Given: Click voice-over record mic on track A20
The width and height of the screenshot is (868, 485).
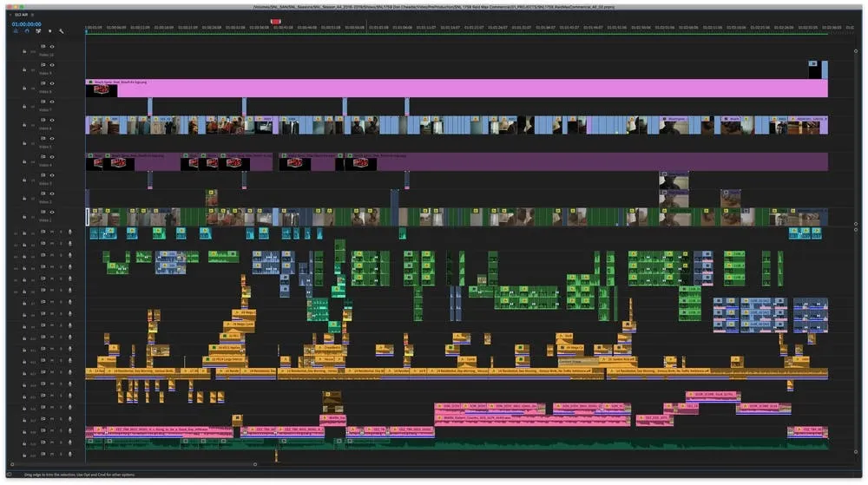Looking at the screenshot, I should [x=69, y=454].
